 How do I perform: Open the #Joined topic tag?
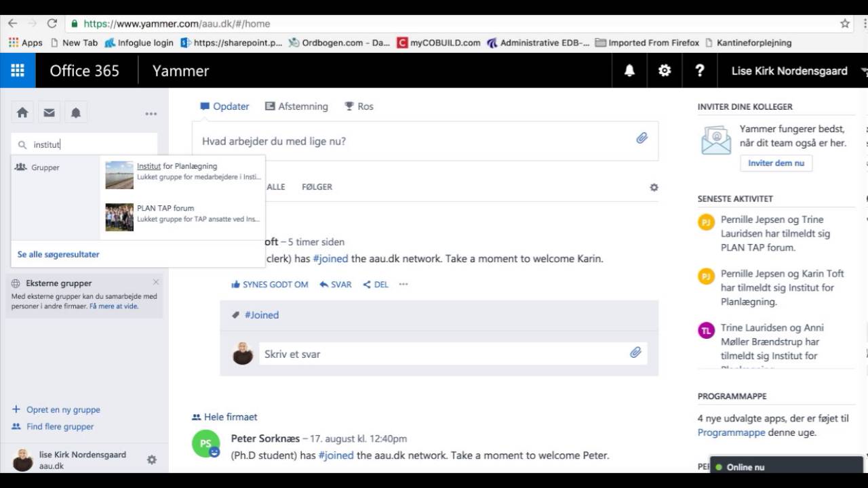[x=262, y=315]
